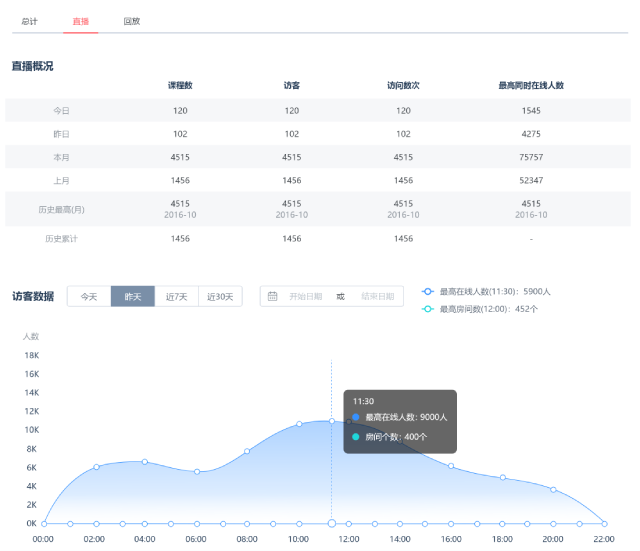The height and width of the screenshot is (551, 640).
Task: Select the 昨天 range button
Action: click(x=133, y=297)
